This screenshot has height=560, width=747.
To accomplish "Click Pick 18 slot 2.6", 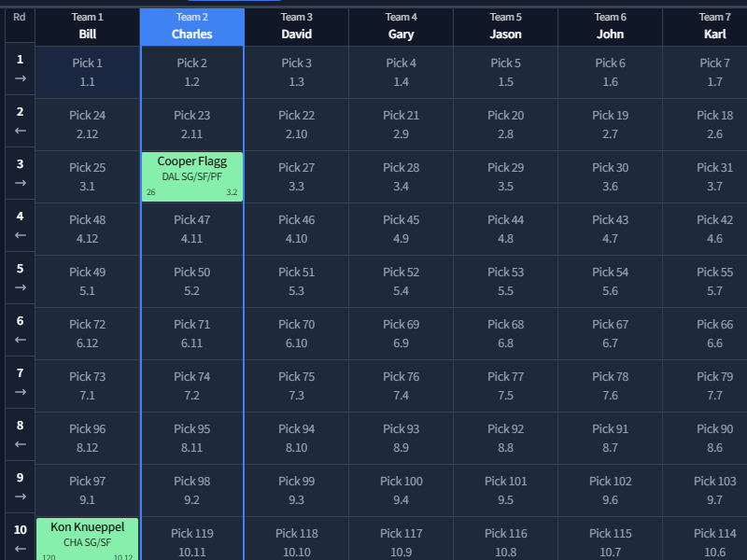I will coord(705,125).
